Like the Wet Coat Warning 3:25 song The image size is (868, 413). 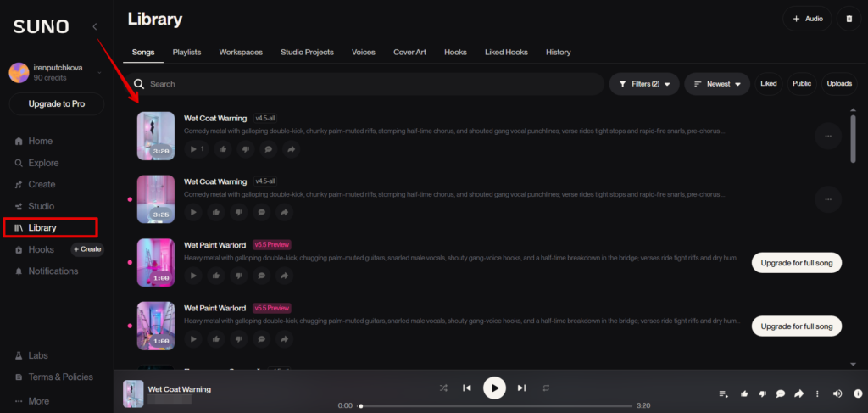[216, 212]
